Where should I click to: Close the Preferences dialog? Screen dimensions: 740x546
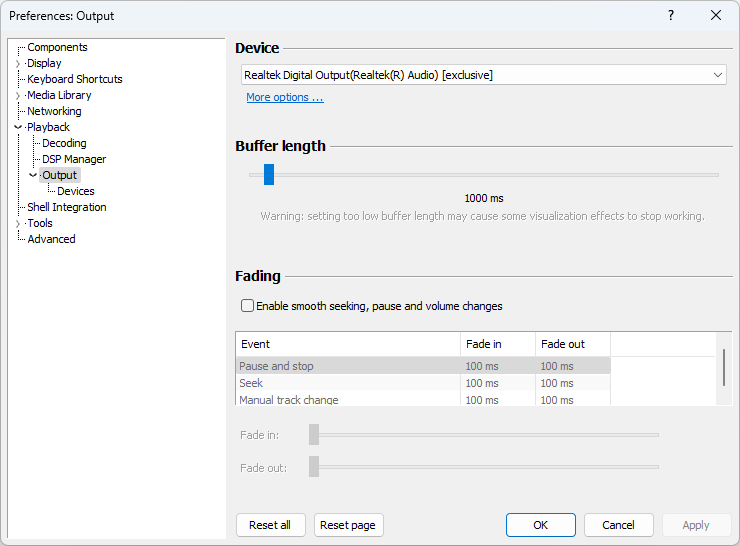coord(716,15)
